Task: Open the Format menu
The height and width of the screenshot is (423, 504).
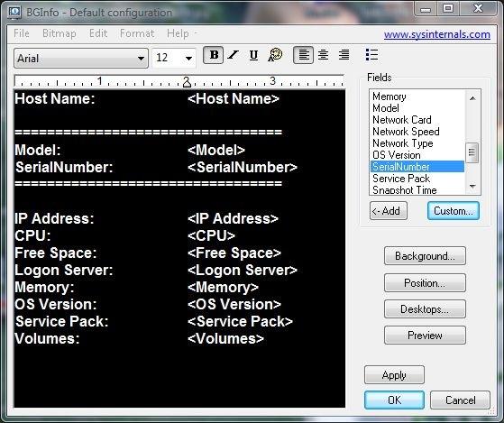Action: tap(137, 33)
